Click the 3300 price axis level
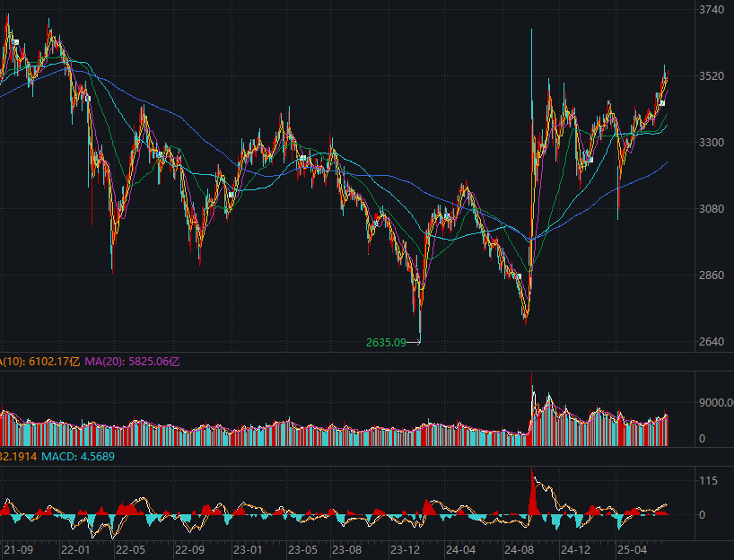The width and height of the screenshot is (734, 560). pos(711,143)
